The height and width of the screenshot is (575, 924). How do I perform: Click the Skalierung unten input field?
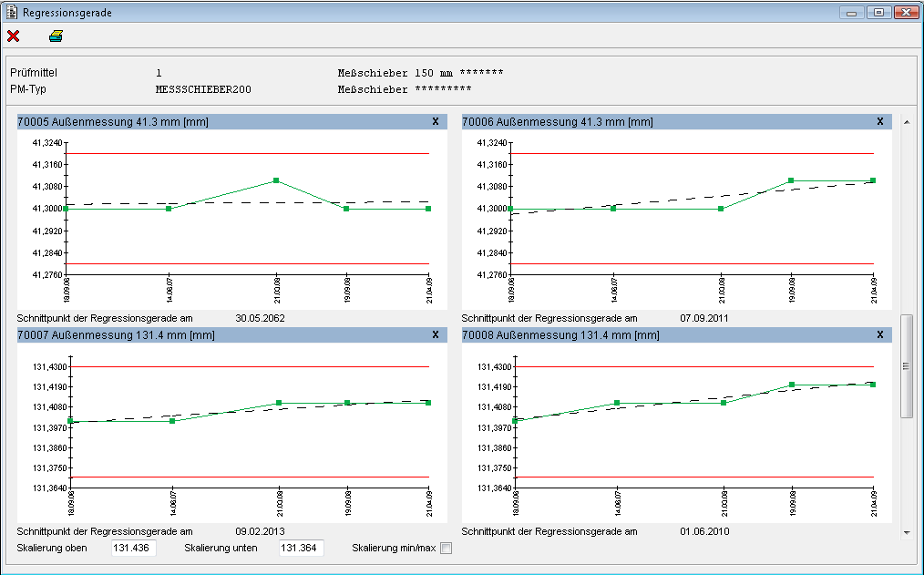pos(301,548)
